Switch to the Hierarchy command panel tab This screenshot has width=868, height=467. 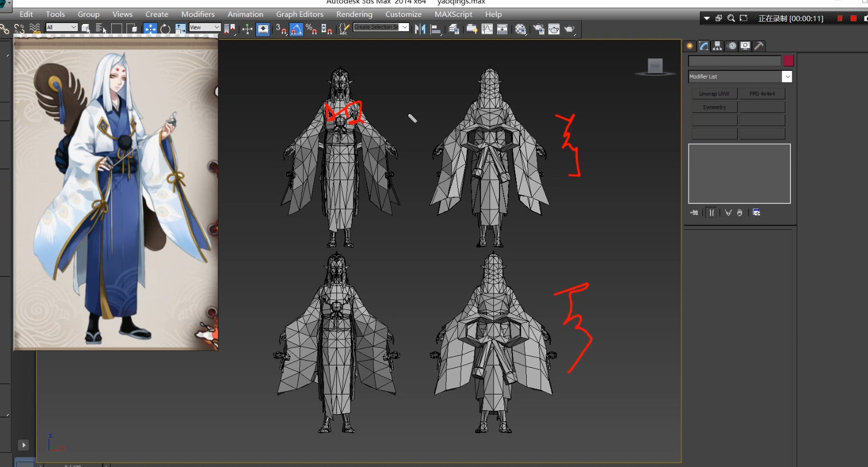718,46
